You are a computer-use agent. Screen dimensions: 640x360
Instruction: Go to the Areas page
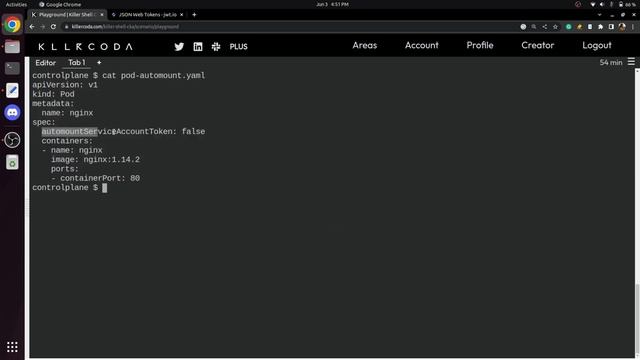[x=364, y=45]
